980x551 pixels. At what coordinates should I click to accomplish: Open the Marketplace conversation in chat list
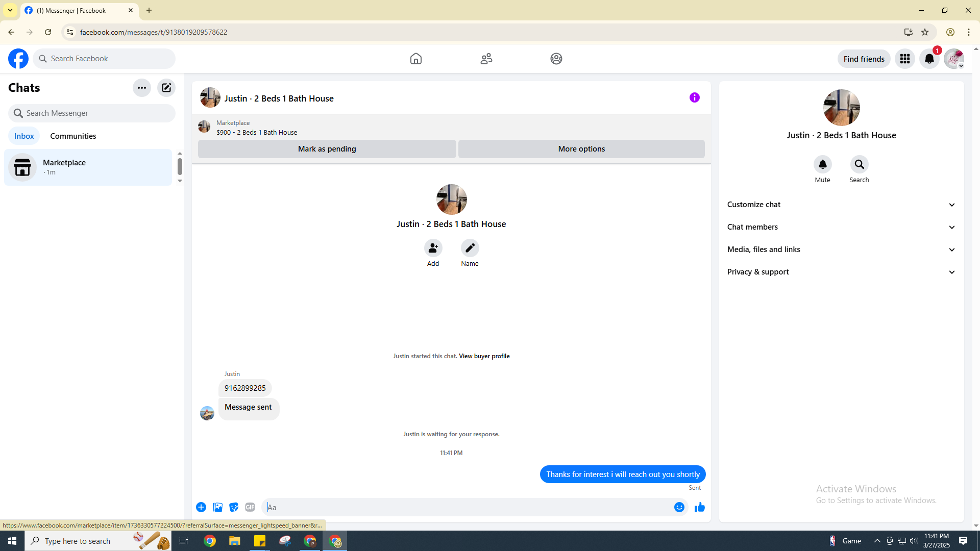[x=88, y=167]
